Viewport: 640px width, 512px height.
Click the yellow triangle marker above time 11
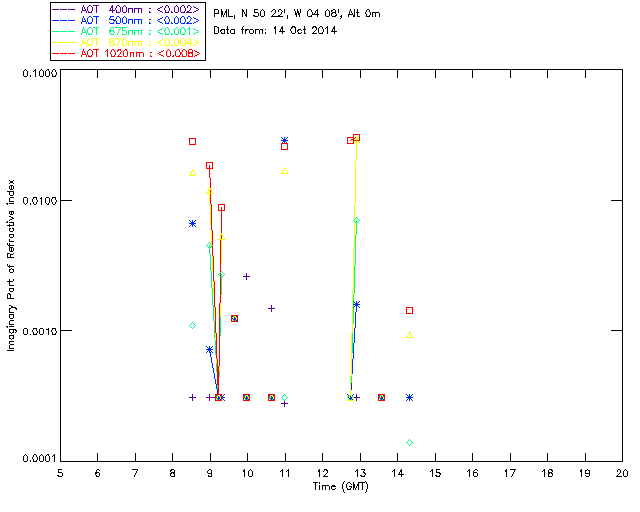click(284, 171)
